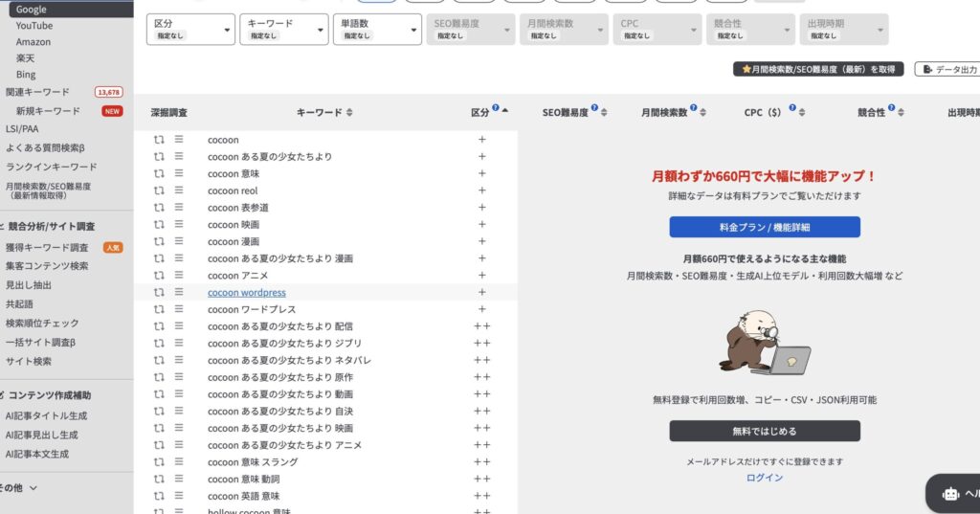Image resolution: width=980 pixels, height=514 pixels.
Task: Select Amazon in the sidebar
Action: coord(33,42)
